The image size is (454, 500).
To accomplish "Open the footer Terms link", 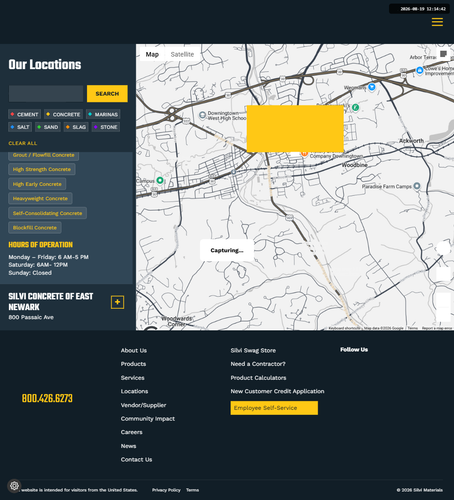I will pos(192,490).
